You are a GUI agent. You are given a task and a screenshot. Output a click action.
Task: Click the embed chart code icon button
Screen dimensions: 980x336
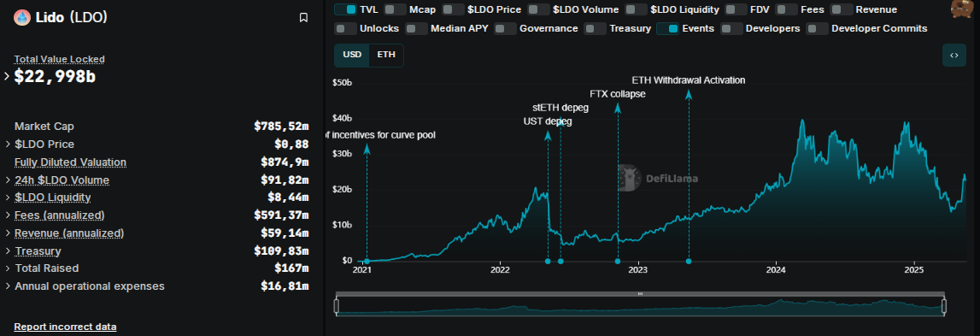[954, 55]
